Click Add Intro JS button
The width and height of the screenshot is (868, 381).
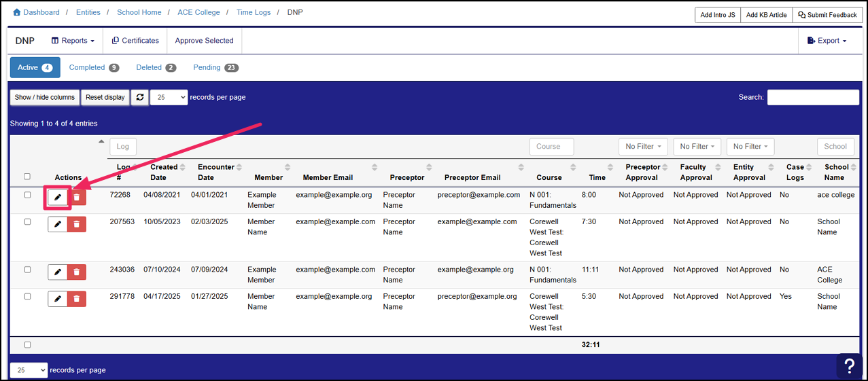718,15
